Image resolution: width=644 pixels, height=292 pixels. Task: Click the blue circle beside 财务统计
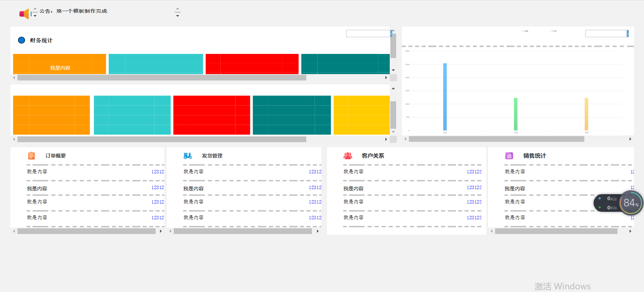[x=21, y=40]
